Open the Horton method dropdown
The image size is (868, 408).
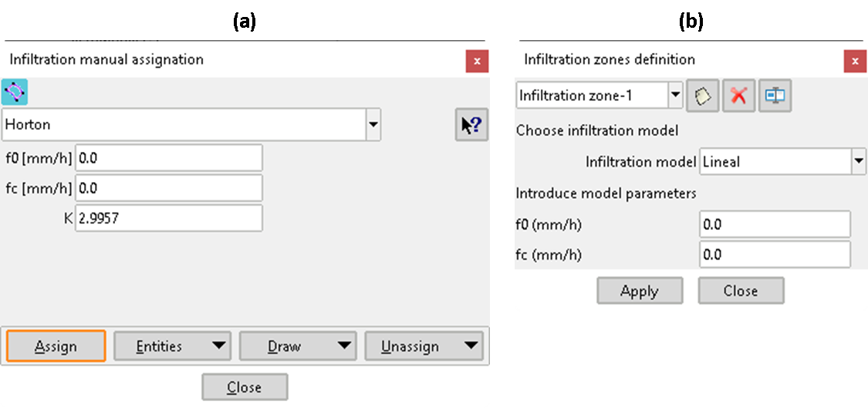pos(373,124)
